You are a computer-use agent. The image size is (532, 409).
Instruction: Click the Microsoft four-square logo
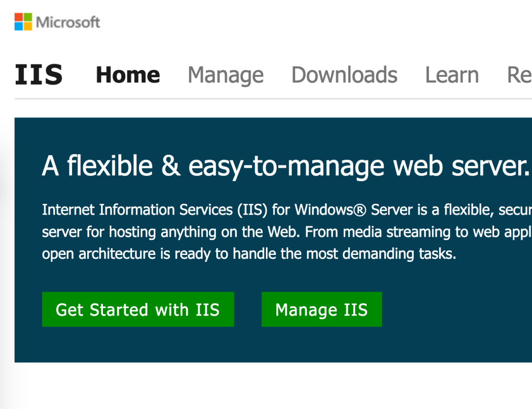[23, 22]
